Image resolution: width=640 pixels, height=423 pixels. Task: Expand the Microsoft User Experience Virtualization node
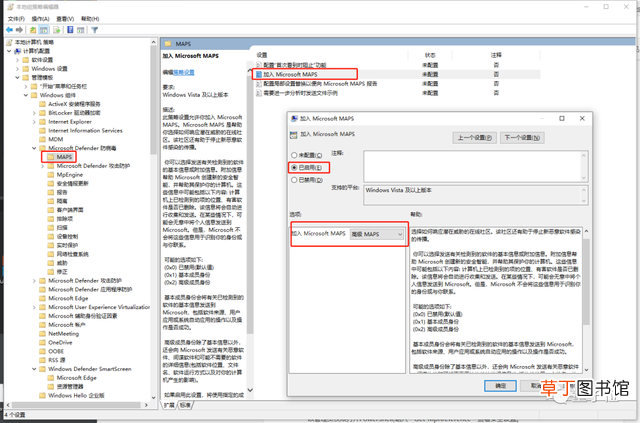(34, 307)
